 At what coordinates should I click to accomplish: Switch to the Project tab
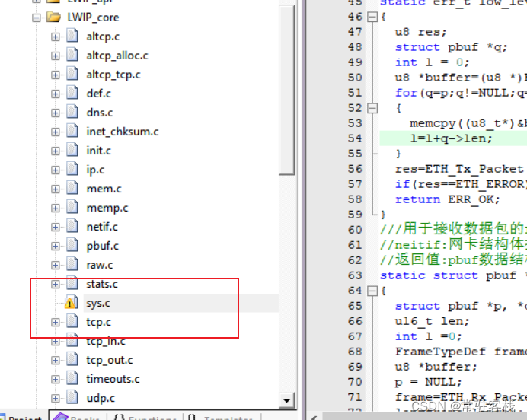click(x=23, y=417)
